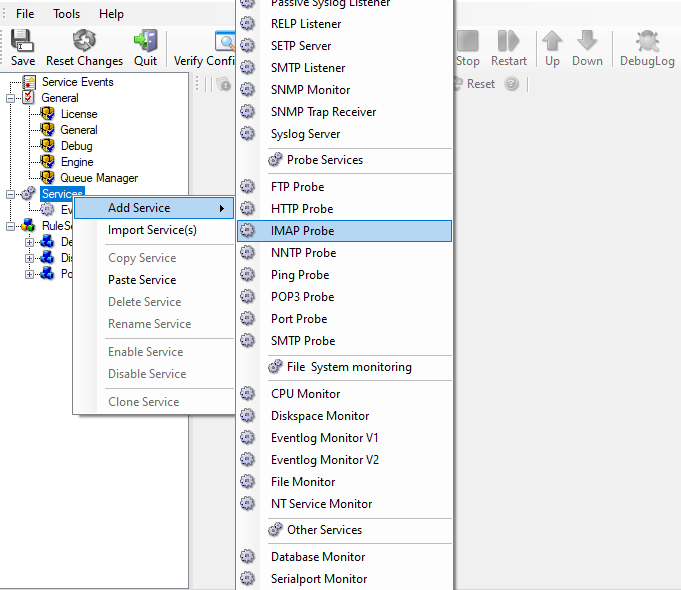Image resolution: width=681 pixels, height=590 pixels.
Task: Select IMAP Probe from the submenu
Action: (303, 231)
